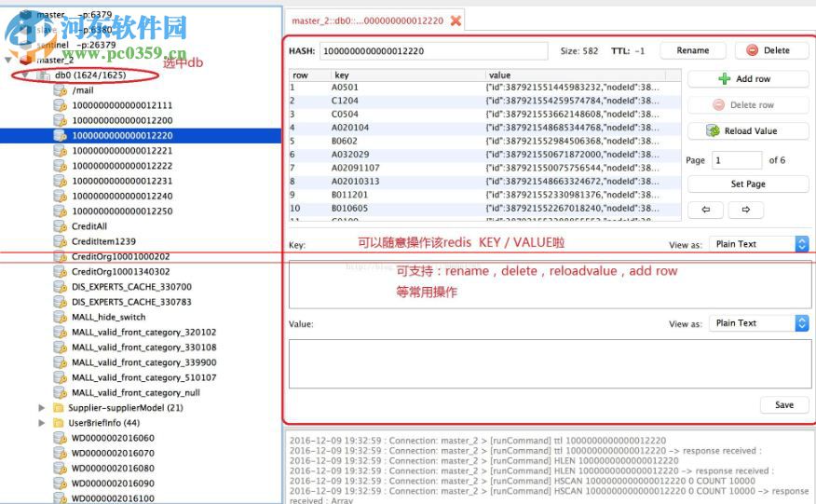Screen dimensions: 816x504
Task: Select the MALL_valid_front_category_null key
Action: tap(136, 392)
